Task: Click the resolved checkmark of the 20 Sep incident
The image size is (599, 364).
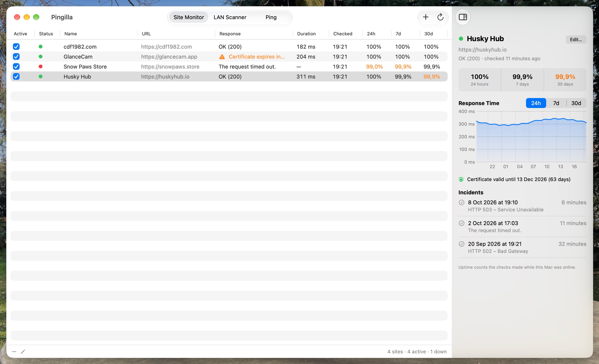Action: pyautogui.click(x=462, y=244)
